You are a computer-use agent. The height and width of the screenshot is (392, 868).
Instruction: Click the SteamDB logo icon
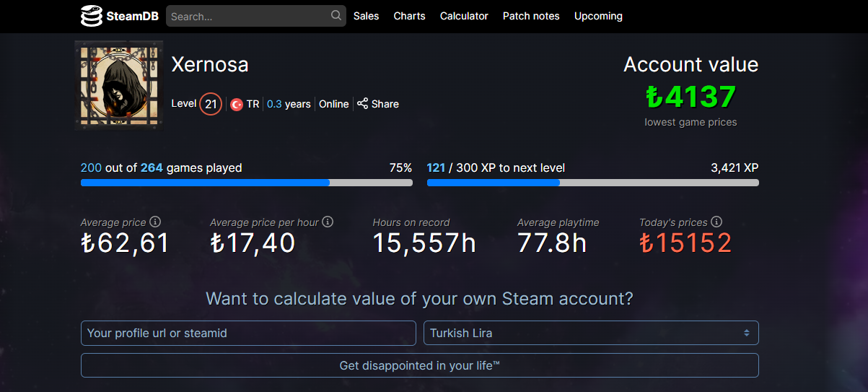pyautogui.click(x=91, y=16)
